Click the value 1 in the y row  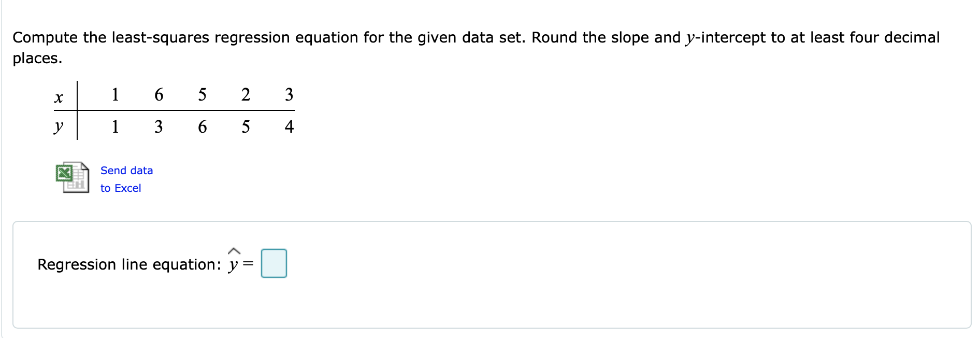click(x=115, y=126)
